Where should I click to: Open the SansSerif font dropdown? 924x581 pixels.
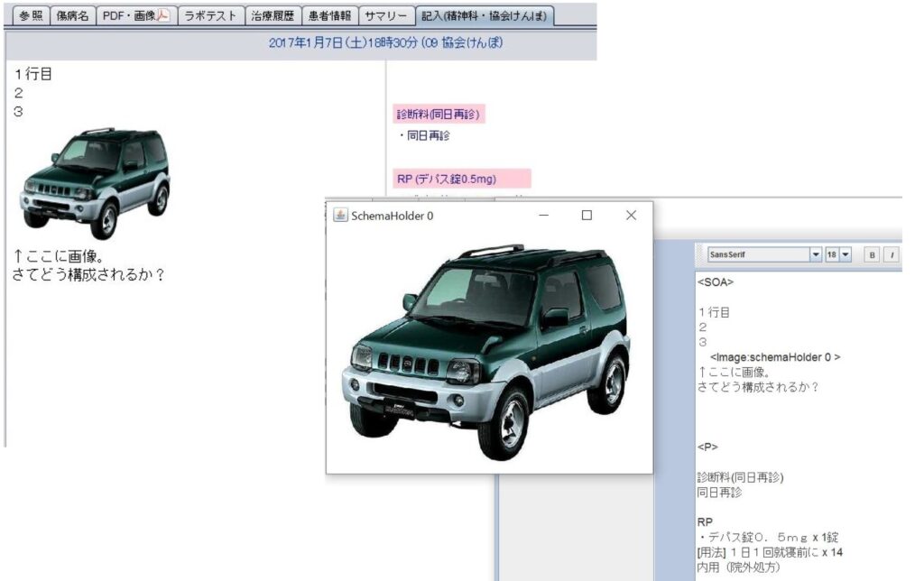tap(816, 254)
